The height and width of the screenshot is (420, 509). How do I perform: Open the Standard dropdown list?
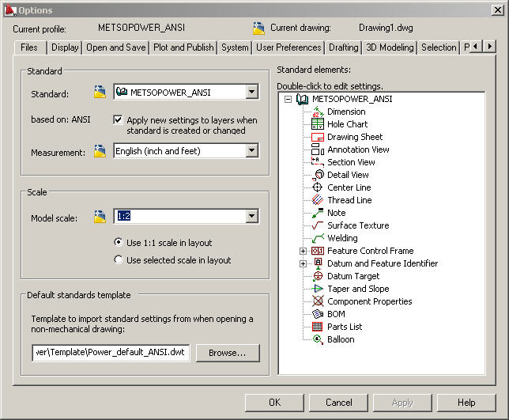[252, 93]
